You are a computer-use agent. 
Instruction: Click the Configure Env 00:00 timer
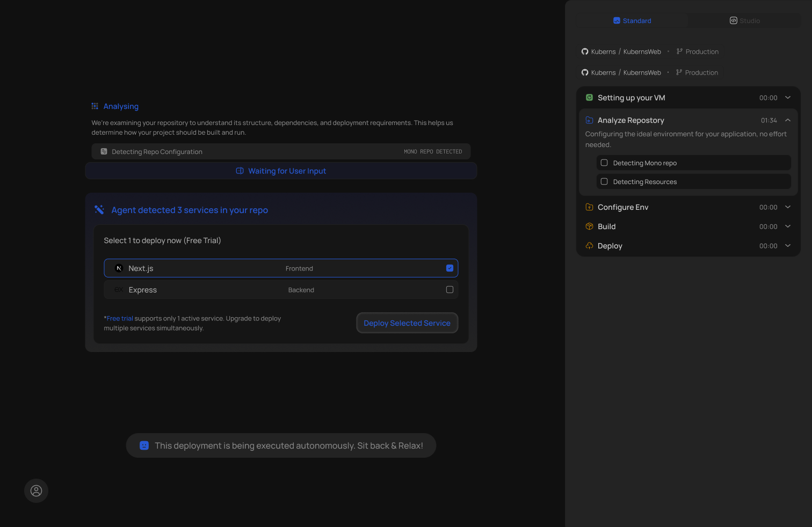point(769,207)
